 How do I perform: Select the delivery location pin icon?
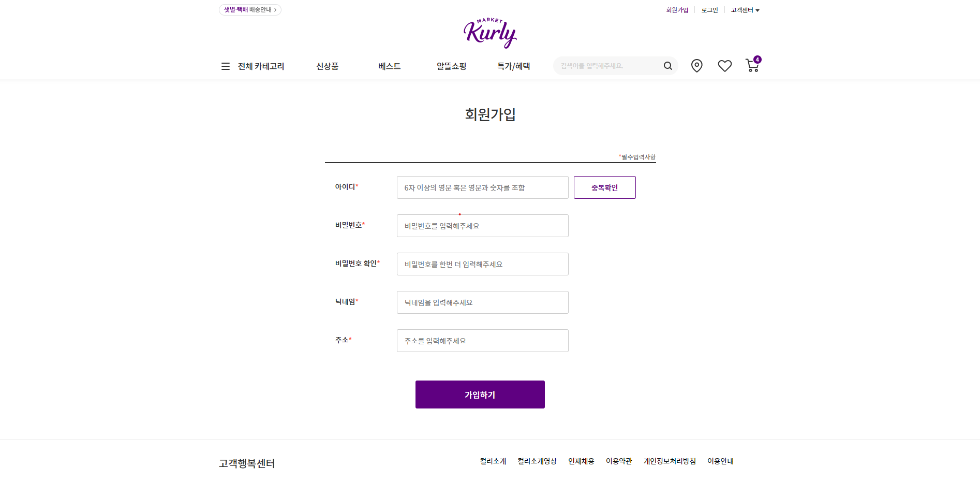(696, 66)
